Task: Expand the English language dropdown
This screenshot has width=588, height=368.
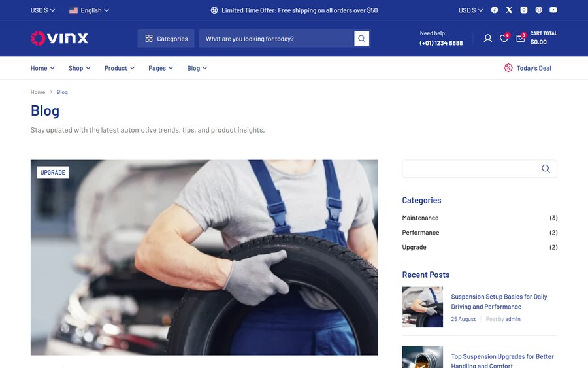Action: pyautogui.click(x=90, y=10)
